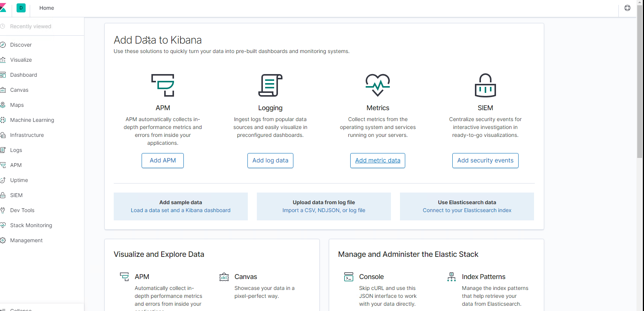Click the Maps icon in sidebar

pyautogui.click(x=3, y=105)
